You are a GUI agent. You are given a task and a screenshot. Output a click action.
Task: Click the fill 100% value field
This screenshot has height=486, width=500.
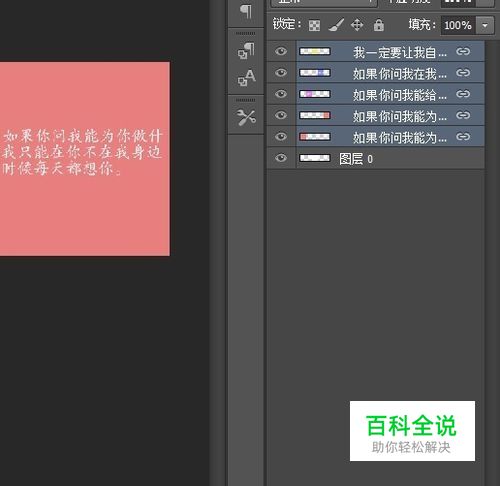pyautogui.click(x=458, y=25)
